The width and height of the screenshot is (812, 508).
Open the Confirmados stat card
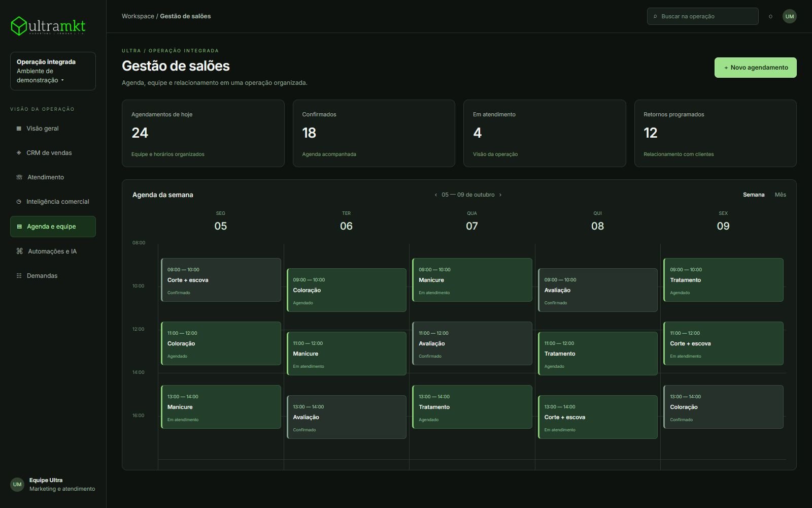pos(374,134)
